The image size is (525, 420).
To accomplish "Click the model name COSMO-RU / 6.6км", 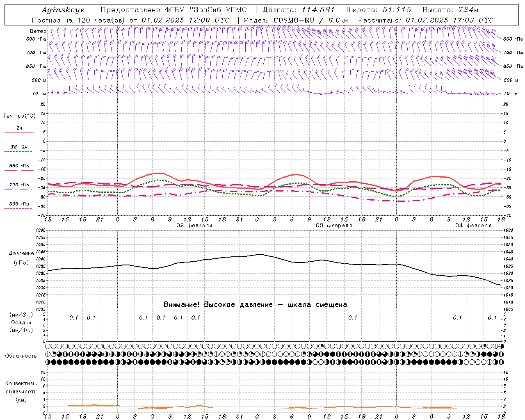I will (311, 20).
